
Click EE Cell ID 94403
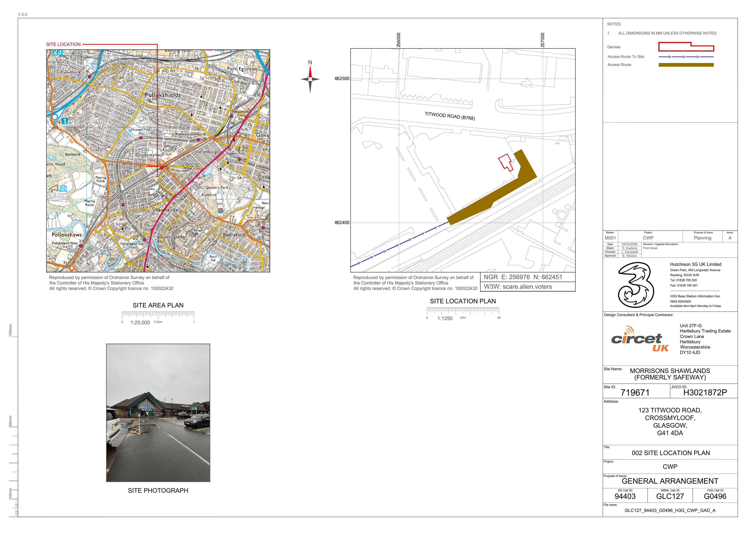tap(625, 496)
